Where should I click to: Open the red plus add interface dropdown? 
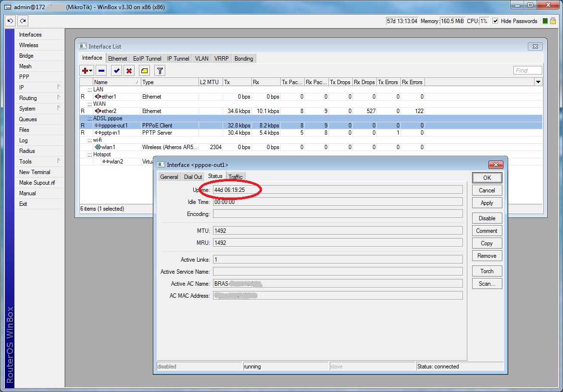click(87, 71)
